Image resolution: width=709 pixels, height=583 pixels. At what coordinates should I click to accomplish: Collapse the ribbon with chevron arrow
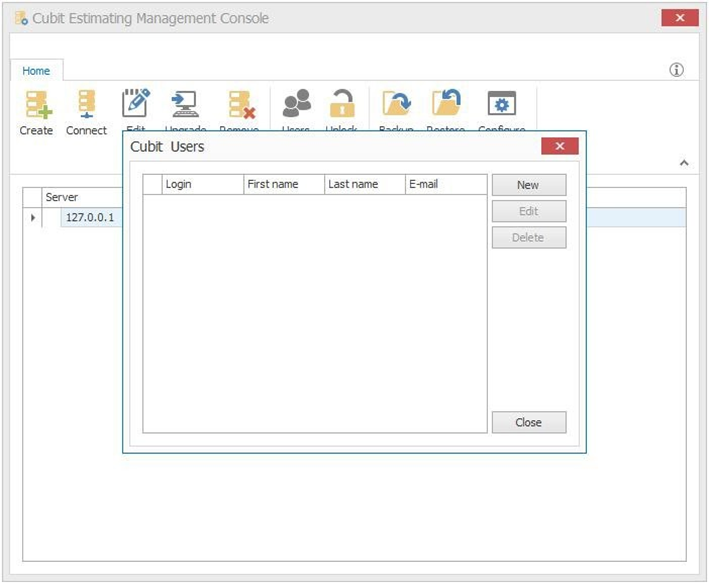684,163
